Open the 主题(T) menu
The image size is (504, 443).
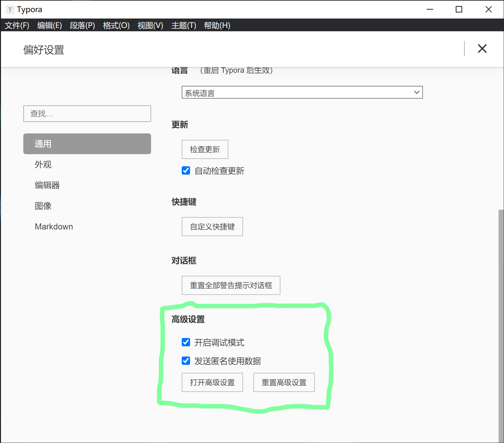tap(184, 25)
